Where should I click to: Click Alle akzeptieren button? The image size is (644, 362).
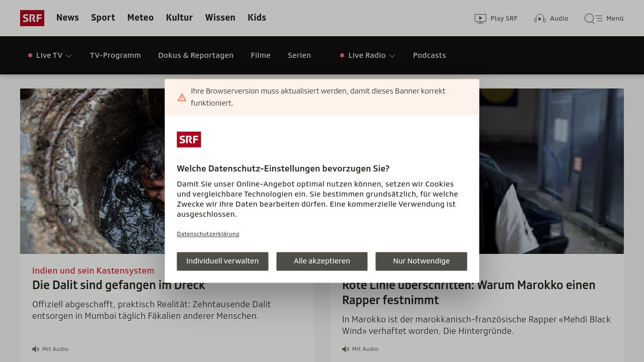(x=322, y=261)
